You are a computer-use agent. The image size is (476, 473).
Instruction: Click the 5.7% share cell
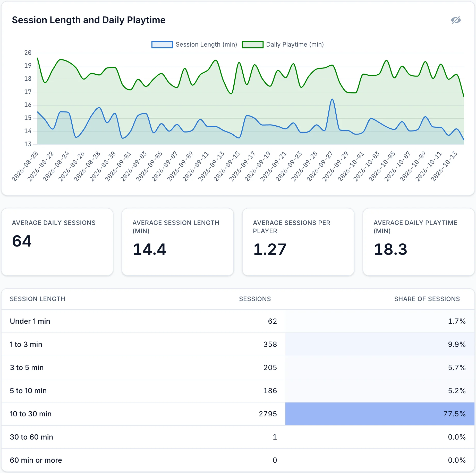click(x=380, y=367)
